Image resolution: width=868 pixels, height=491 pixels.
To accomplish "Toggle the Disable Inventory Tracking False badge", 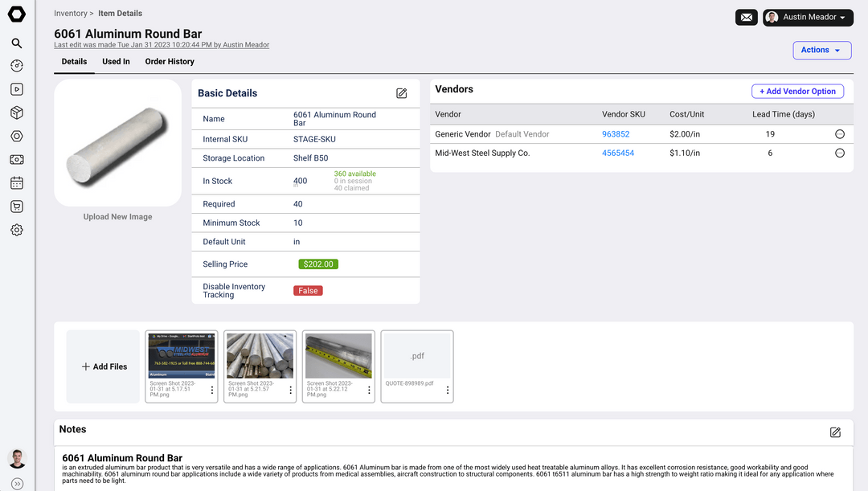I will coord(308,291).
